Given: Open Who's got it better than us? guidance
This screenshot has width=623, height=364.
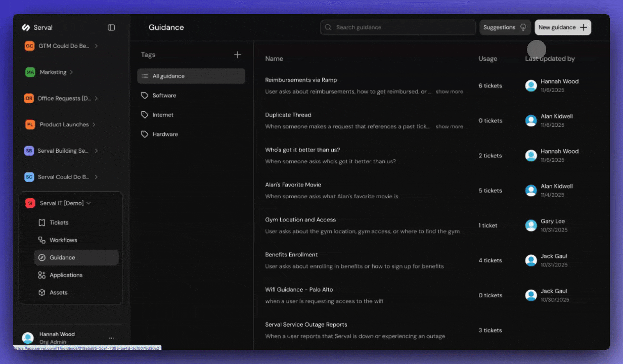Looking at the screenshot, I should [x=302, y=150].
